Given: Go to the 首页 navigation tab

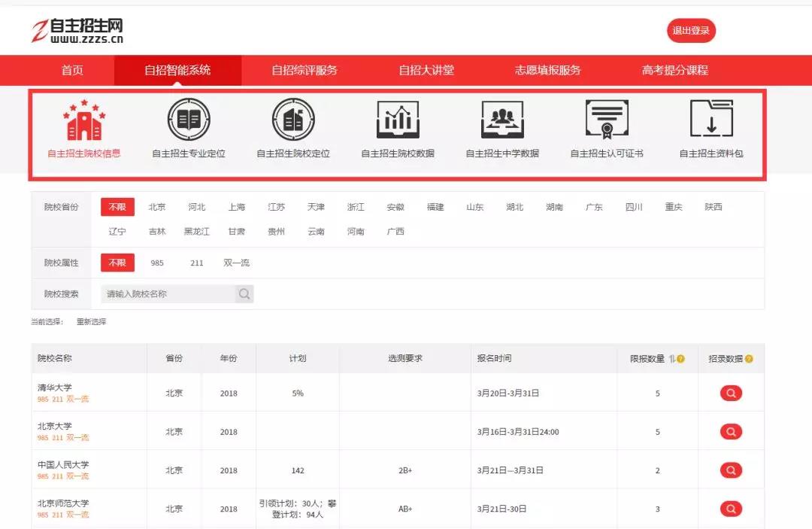Looking at the screenshot, I should 72,70.
